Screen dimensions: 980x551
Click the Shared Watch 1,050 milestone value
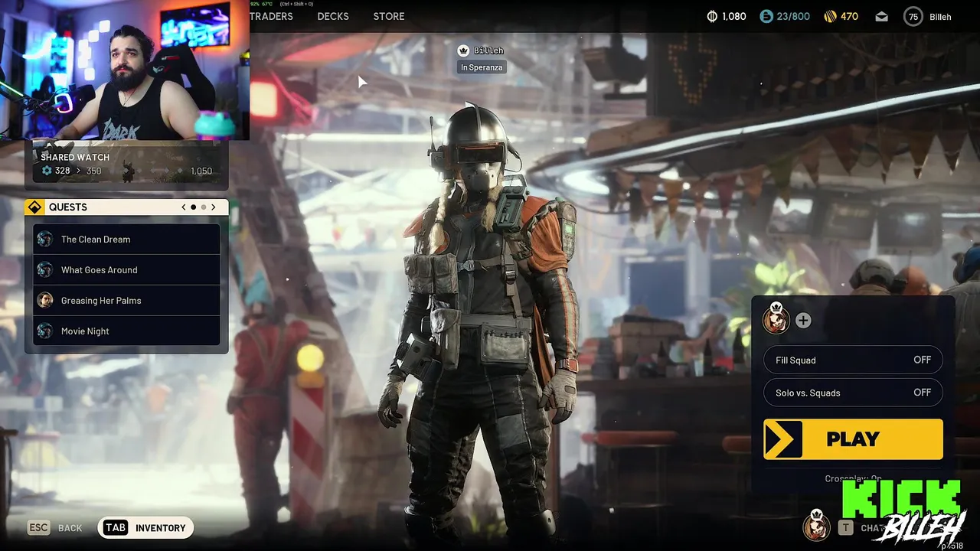coord(201,171)
